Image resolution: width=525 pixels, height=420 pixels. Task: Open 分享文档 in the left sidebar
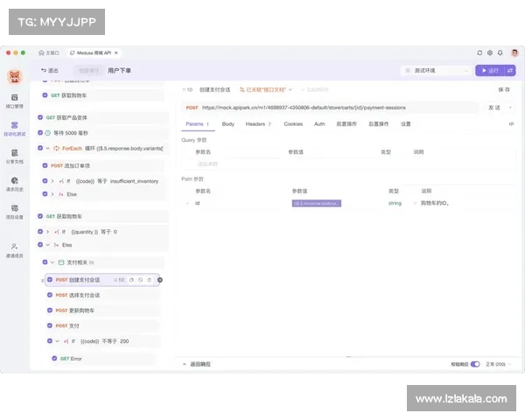pyautogui.click(x=14, y=157)
